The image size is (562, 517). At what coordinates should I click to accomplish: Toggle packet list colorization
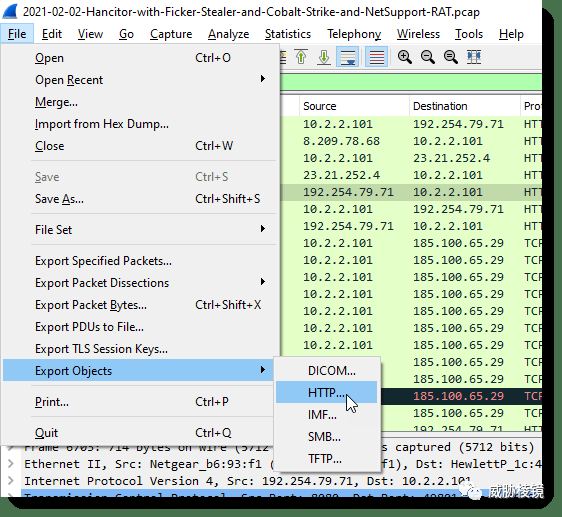[376, 57]
